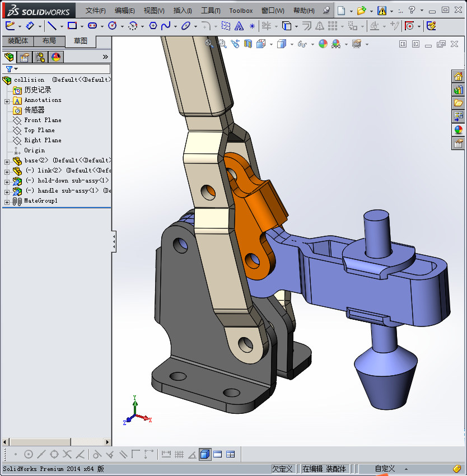This screenshot has height=476, width=467.
Task: Click the SolidWorks Resources home icon
Action: [x=458, y=77]
